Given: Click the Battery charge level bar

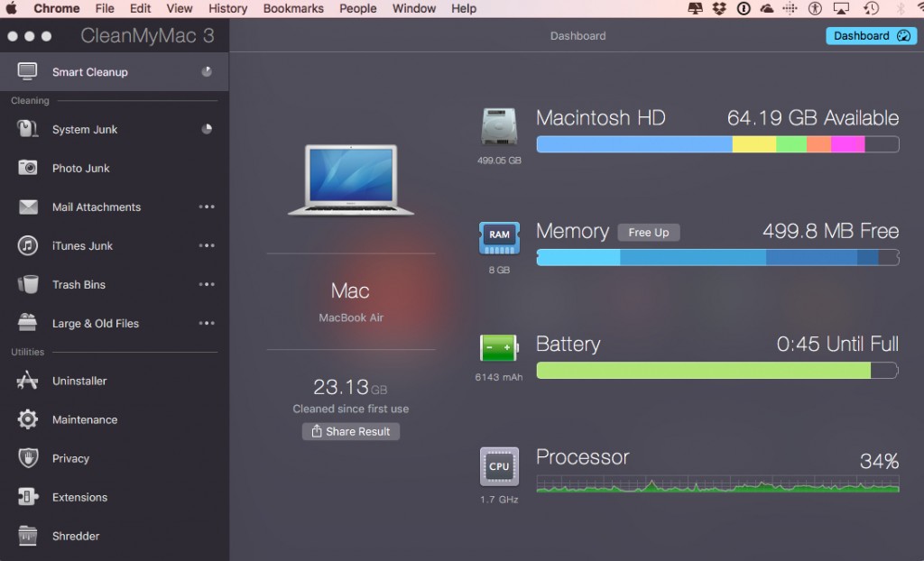Looking at the screenshot, I should tap(717, 370).
